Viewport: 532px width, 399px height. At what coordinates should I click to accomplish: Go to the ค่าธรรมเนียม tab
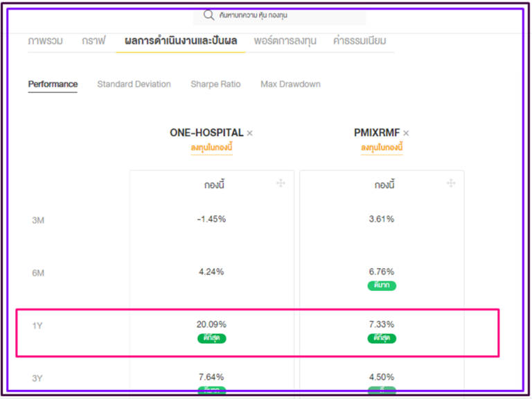(x=360, y=41)
